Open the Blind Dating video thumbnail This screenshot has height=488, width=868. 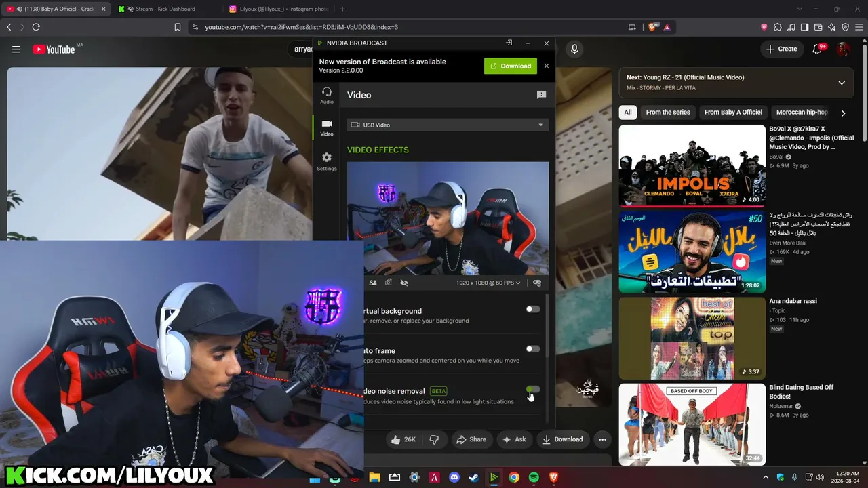pyautogui.click(x=692, y=424)
